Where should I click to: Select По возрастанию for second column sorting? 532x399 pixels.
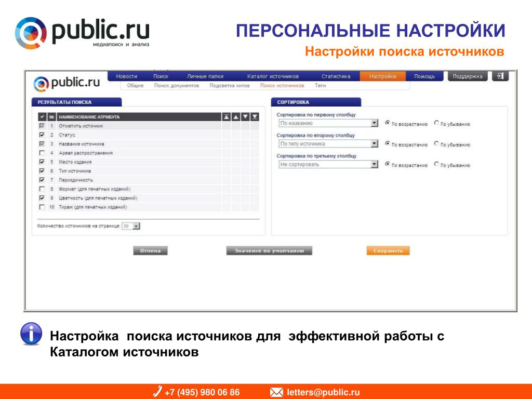click(x=387, y=143)
